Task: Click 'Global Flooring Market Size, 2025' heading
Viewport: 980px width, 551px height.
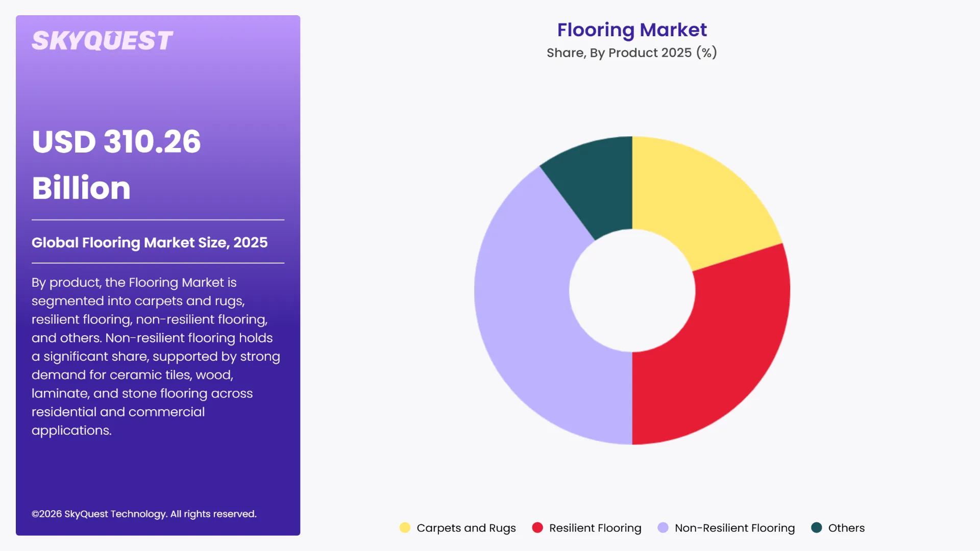Action: coord(150,242)
